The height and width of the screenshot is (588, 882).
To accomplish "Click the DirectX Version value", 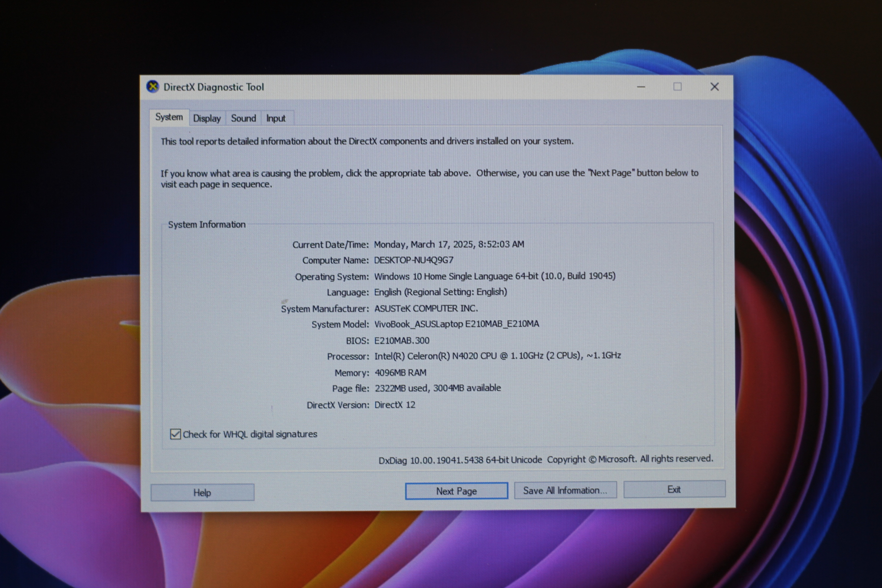I will [395, 405].
